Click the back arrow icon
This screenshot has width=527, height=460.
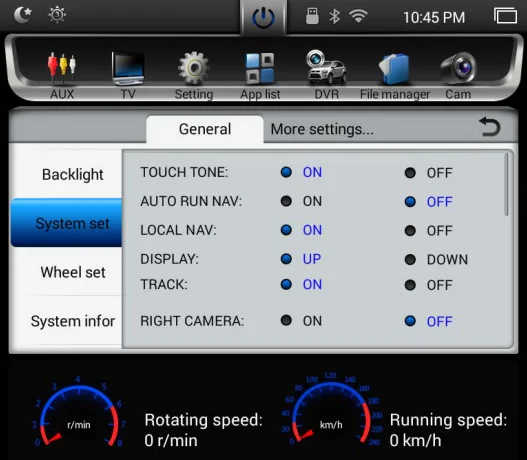click(x=490, y=126)
